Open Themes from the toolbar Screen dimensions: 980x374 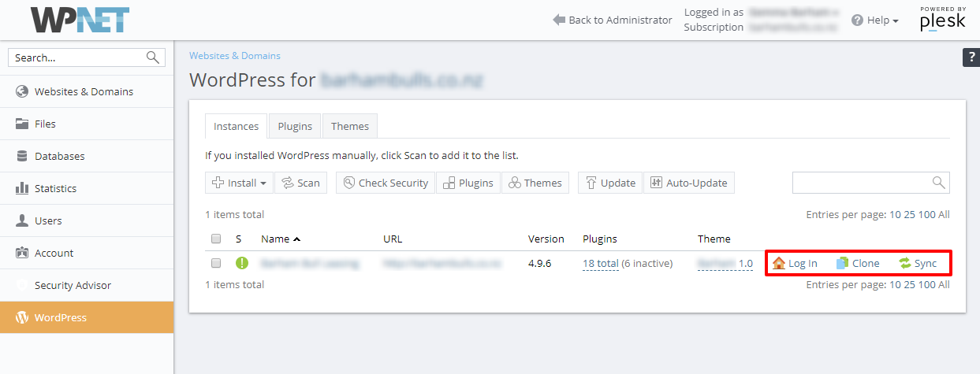535,183
